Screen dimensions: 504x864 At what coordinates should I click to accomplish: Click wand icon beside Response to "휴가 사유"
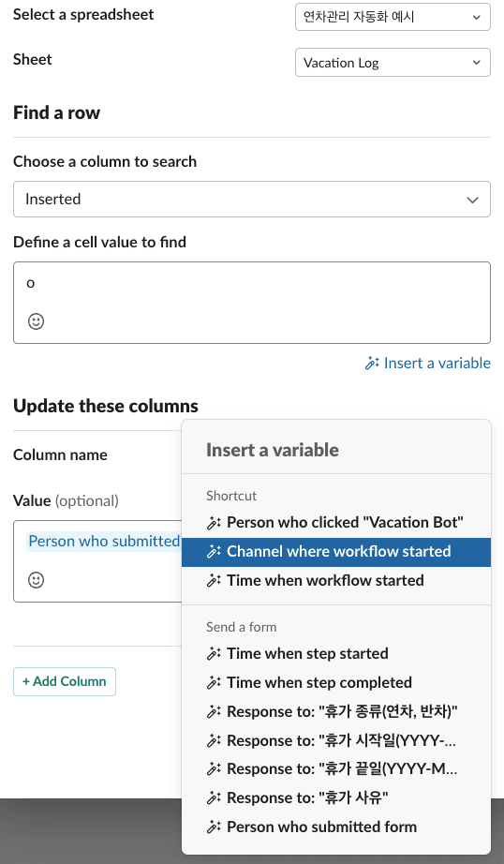[214, 797]
